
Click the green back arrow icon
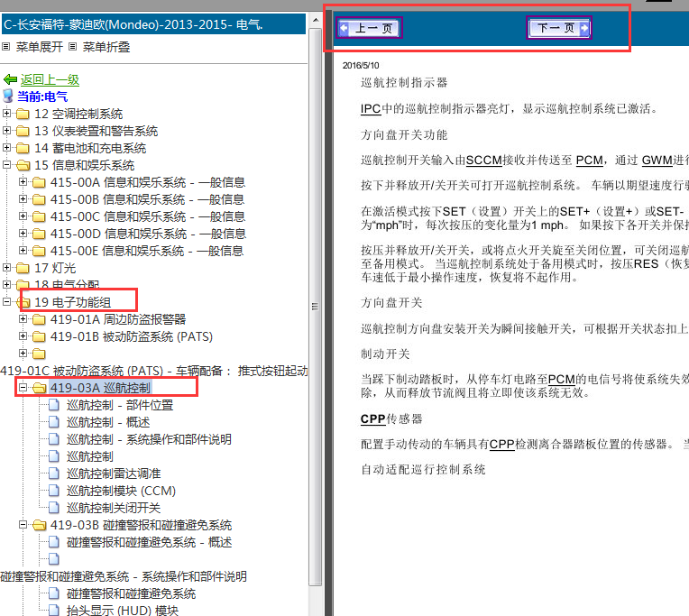point(10,79)
